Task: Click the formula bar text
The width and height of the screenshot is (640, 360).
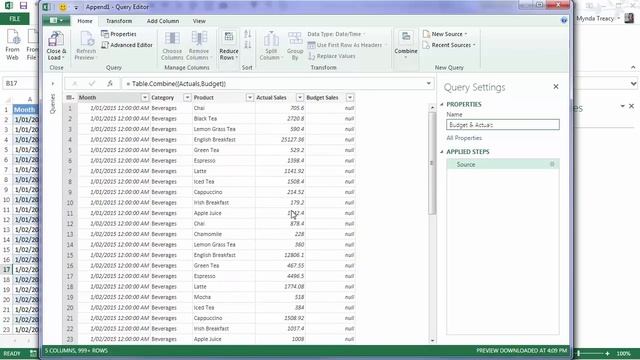Action: click(176, 84)
